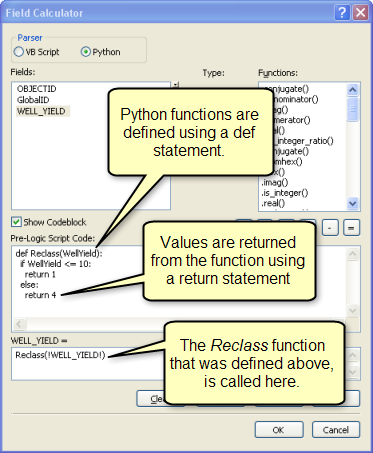Image resolution: width=373 pixels, height=453 pixels.
Task: Choose the .is_integer() function
Action: 284,193
